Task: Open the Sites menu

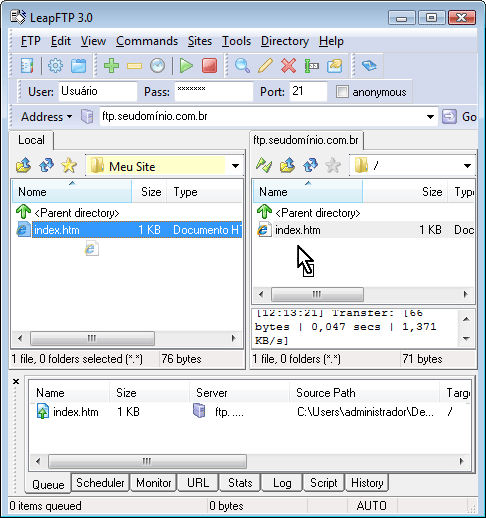Action: 200,41
